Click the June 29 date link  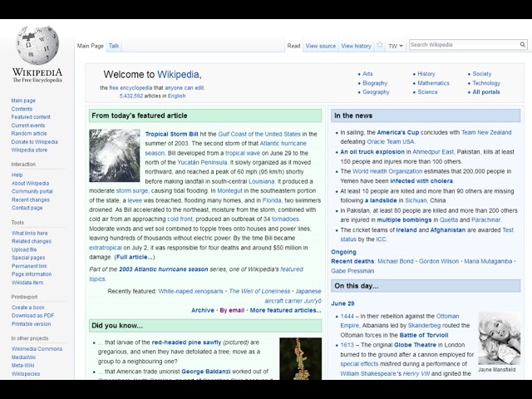tap(342, 303)
